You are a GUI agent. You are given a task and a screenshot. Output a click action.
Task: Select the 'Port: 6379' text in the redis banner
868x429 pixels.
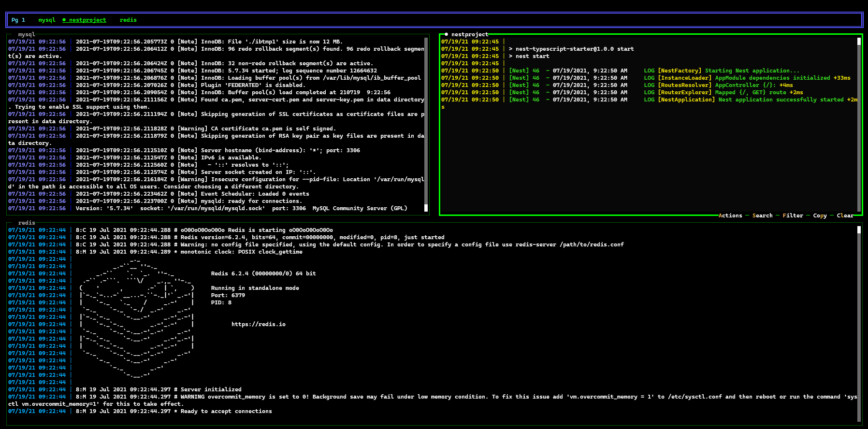pos(228,295)
